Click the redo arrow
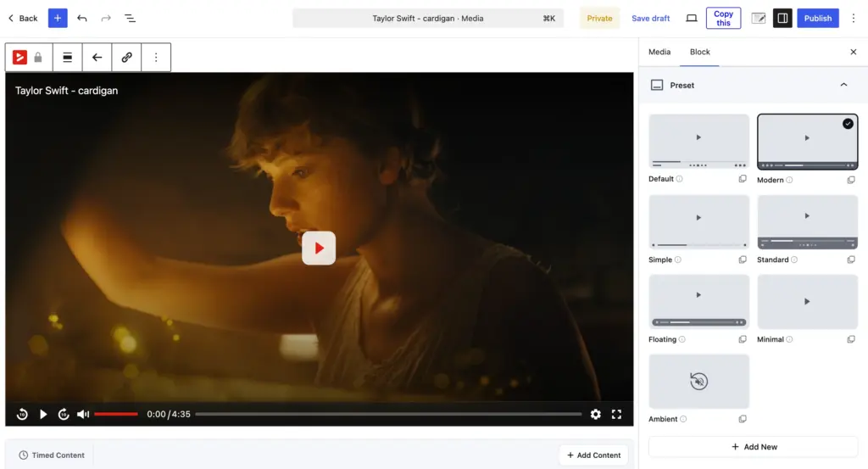The image size is (868, 469). [106, 19]
